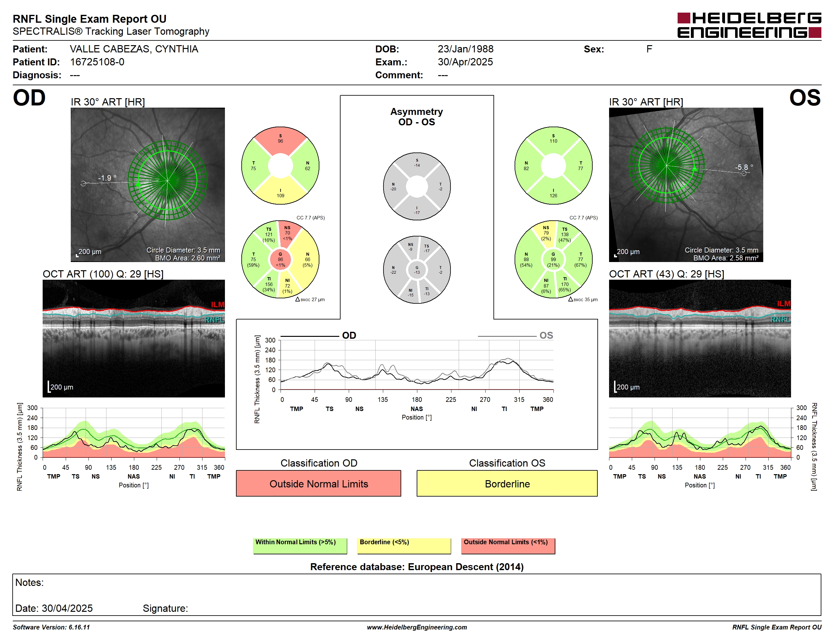Click the OCT ART (43) Q: 29 label

(666, 274)
